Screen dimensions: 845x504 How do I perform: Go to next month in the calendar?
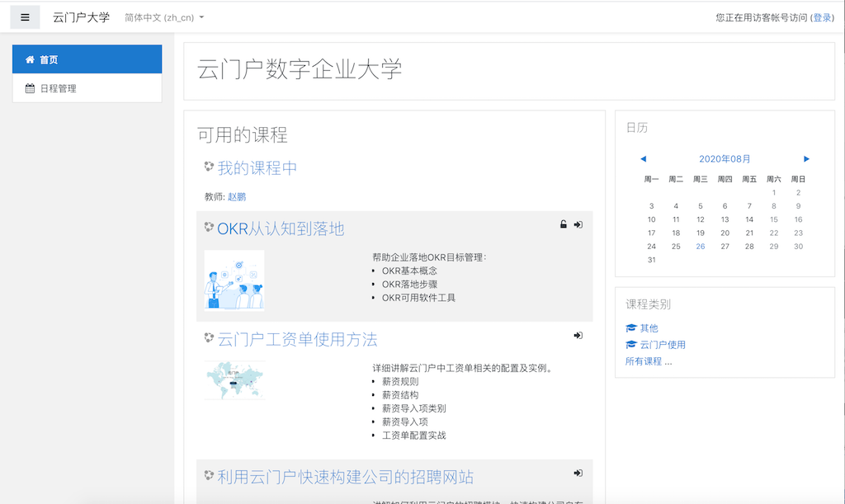point(806,159)
